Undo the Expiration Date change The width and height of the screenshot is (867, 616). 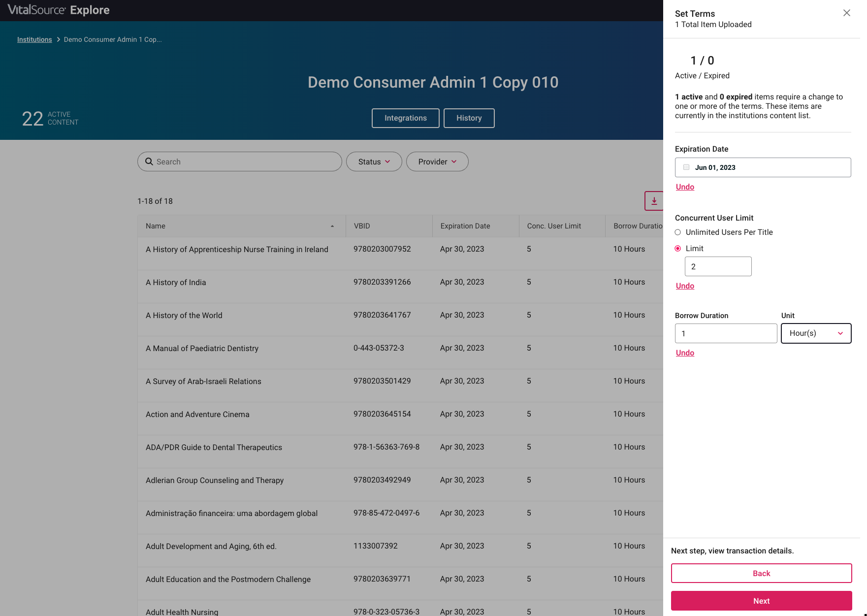point(685,187)
